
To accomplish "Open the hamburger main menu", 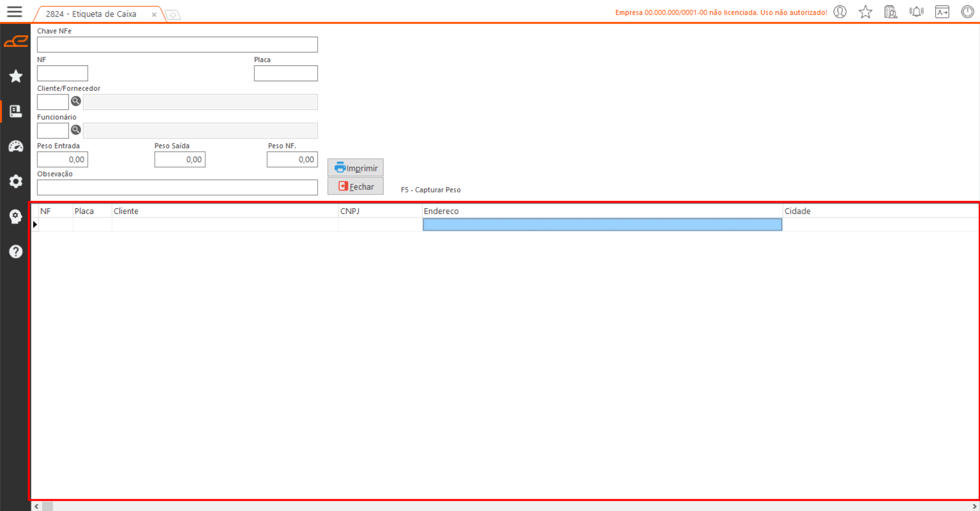I will [x=14, y=12].
